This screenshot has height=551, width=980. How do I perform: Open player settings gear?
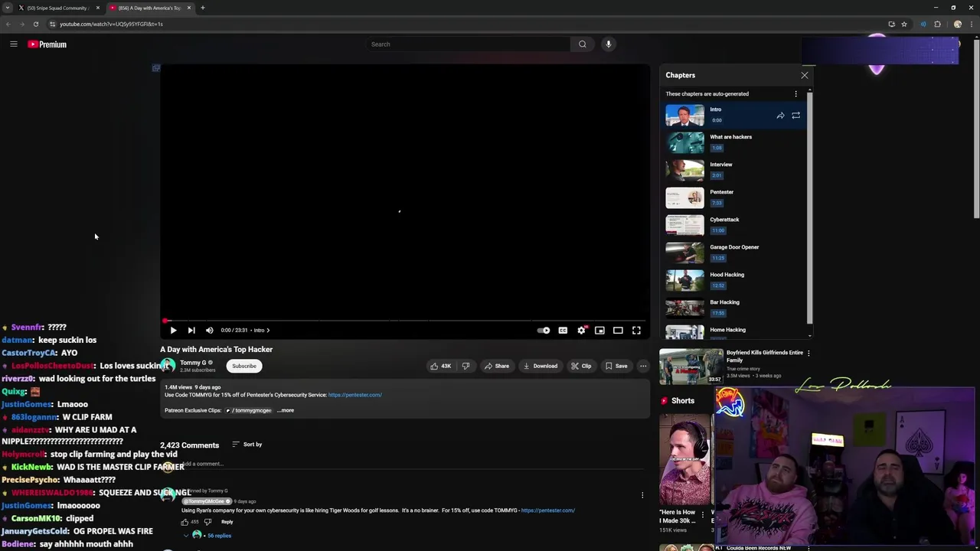tap(581, 331)
